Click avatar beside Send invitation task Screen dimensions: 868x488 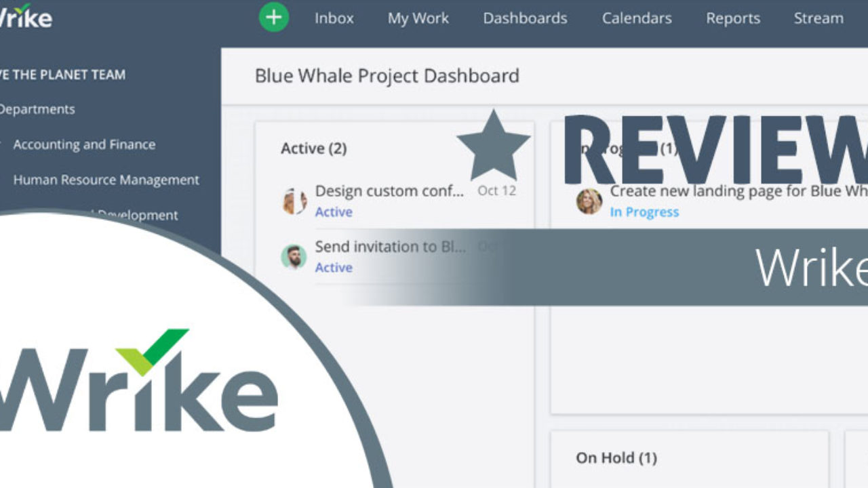click(x=294, y=257)
